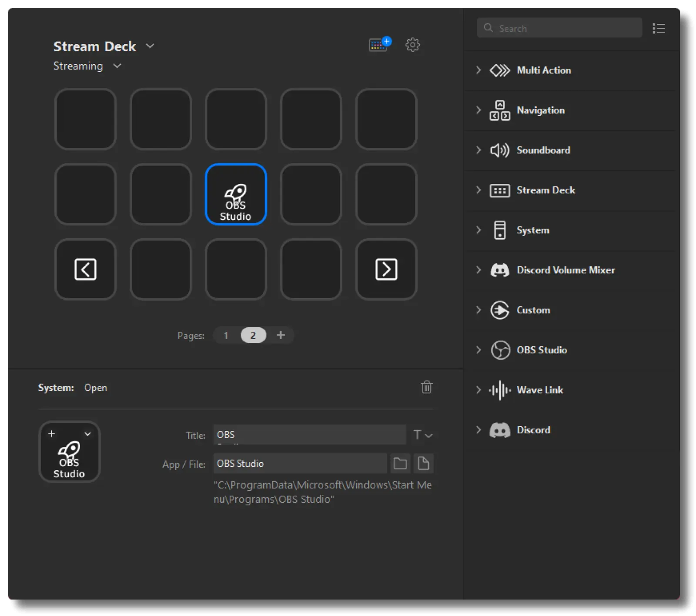The width and height of the screenshot is (696, 616).
Task: Open the Streaming profile dropdown
Action: [x=117, y=66]
